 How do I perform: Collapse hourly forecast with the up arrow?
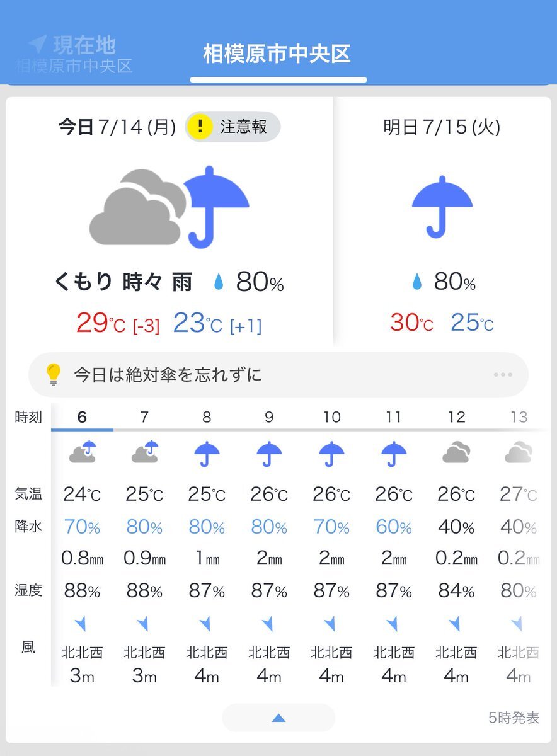pyautogui.click(x=278, y=718)
